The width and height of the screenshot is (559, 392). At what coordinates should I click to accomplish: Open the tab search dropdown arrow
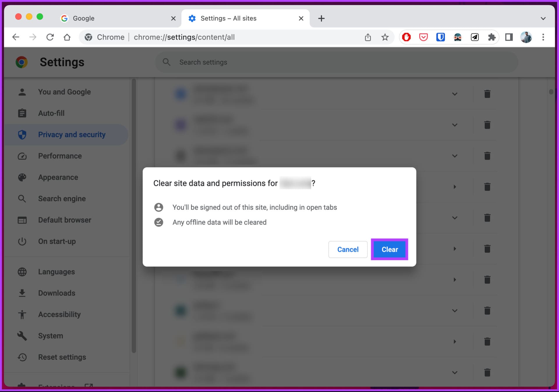click(543, 18)
